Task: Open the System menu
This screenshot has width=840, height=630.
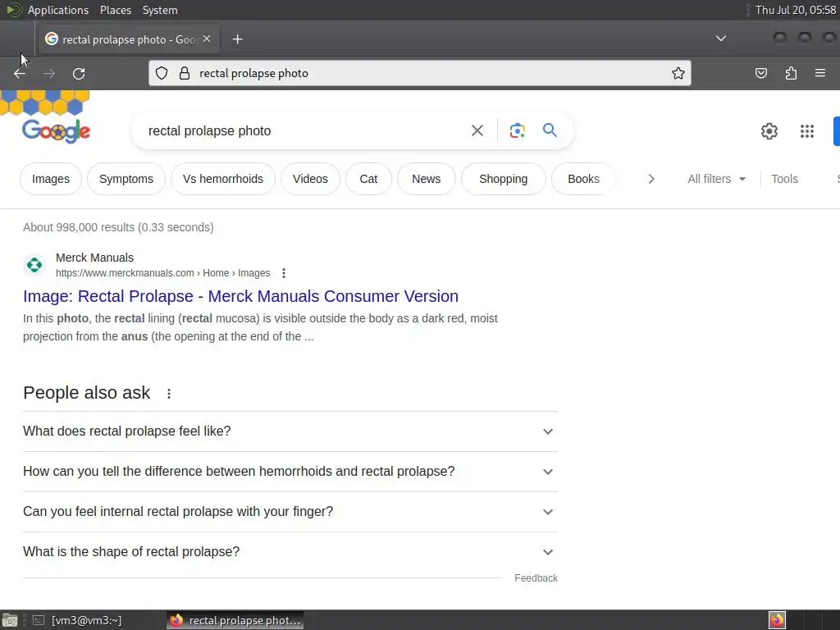Action: (160, 10)
